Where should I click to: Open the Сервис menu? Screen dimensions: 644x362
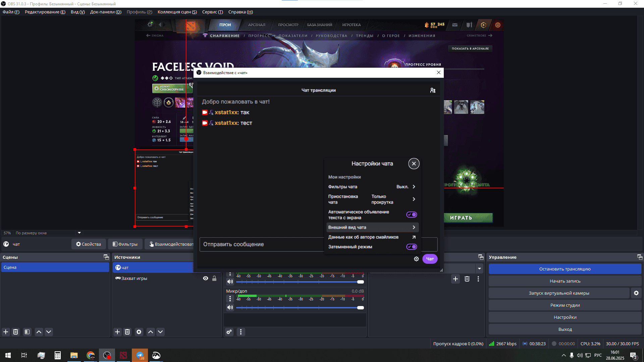coord(212,12)
